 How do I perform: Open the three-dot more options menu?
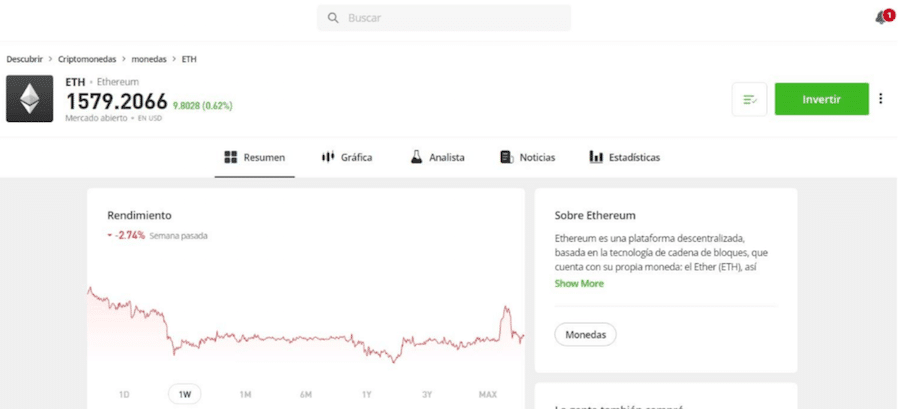coord(881,99)
